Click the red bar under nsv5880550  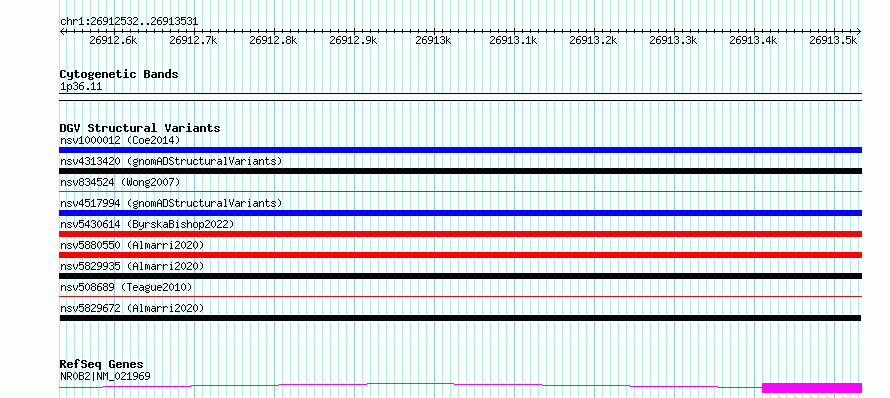click(460, 255)
